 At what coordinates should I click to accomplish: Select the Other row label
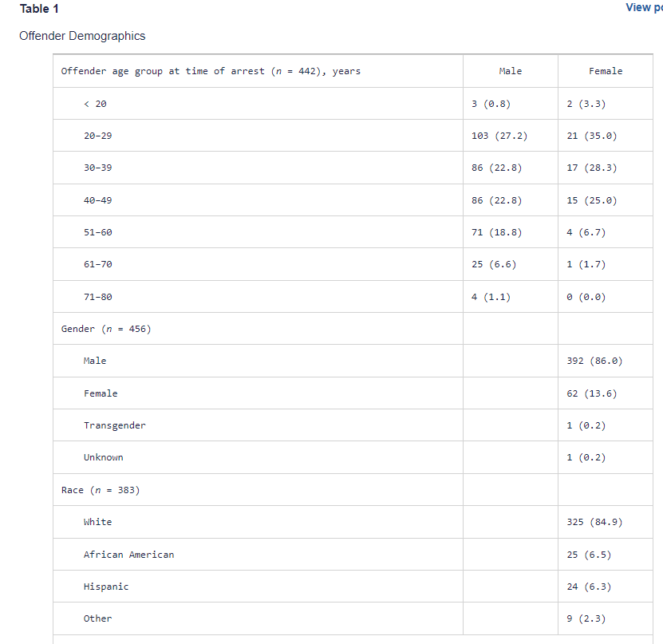[97, 618]
